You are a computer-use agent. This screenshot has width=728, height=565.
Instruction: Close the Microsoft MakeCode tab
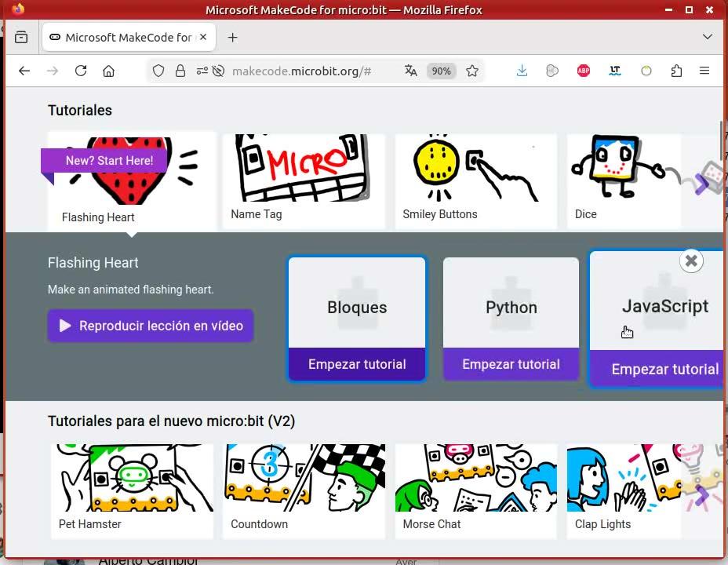[203, 37]
